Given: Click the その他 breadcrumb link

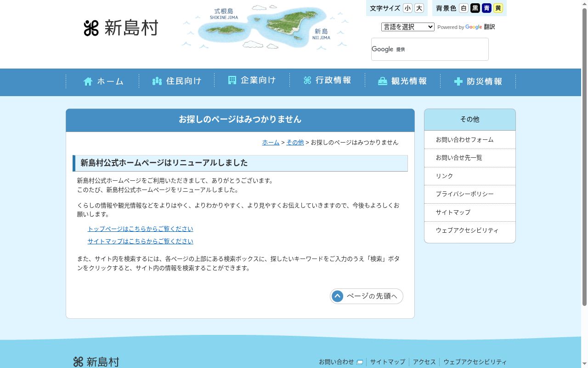Looking at the screenshot, I should click(x=295, y=143).
